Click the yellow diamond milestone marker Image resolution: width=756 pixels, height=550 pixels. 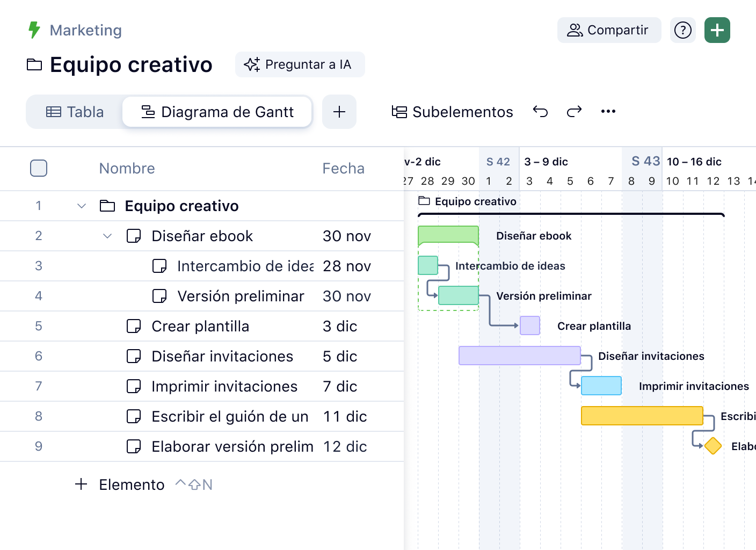(713, 446)
